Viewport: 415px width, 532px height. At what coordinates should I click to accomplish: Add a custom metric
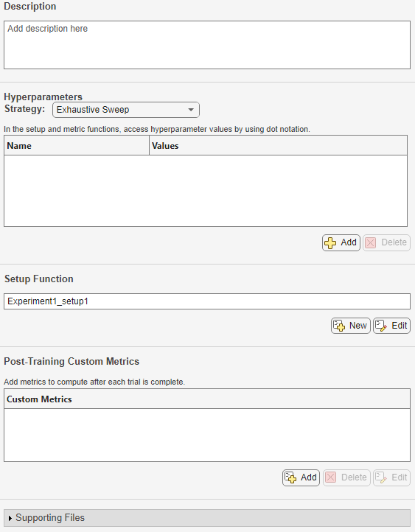pyautogui.click(x=301, y=477)
